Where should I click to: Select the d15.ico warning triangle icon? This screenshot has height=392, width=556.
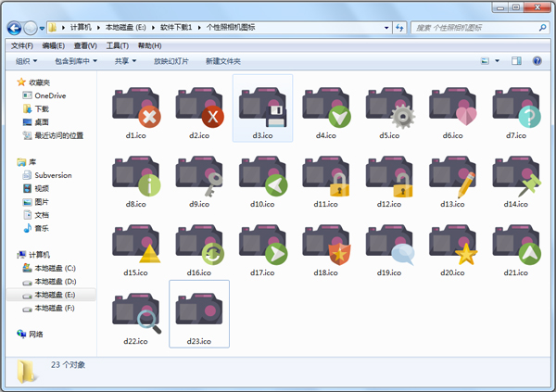tap(135, 244)
